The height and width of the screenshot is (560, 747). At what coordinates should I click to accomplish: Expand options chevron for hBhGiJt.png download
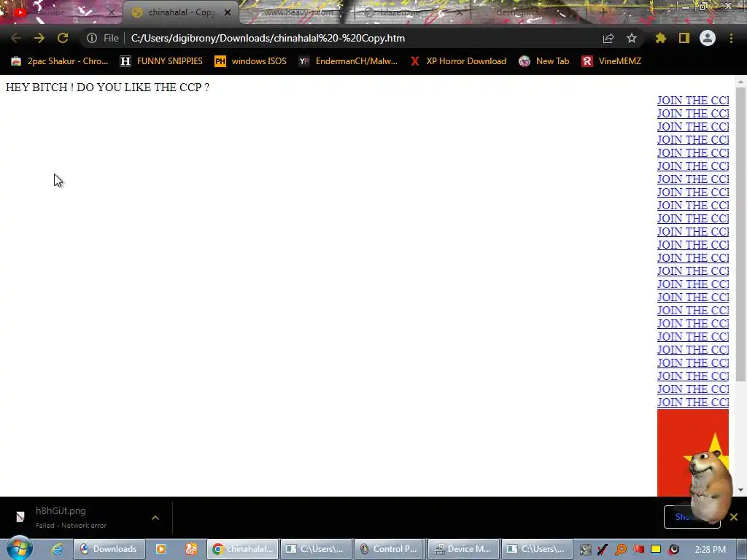155,518
